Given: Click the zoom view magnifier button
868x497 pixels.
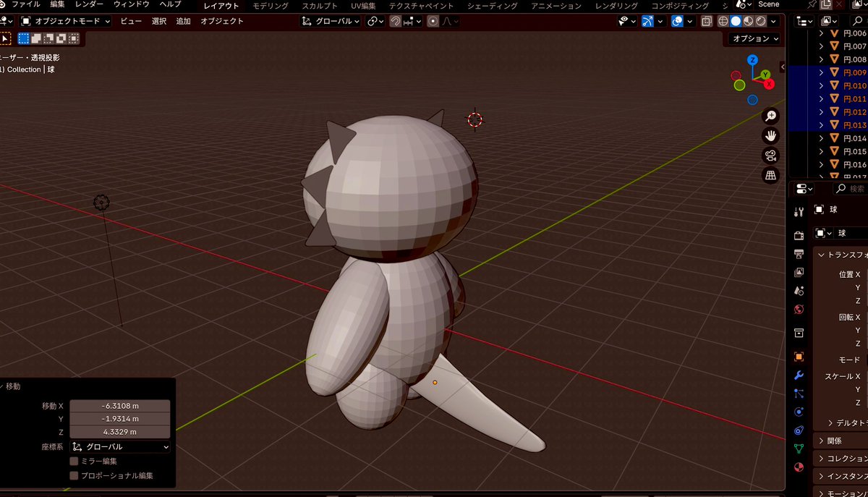Looking at the screenshot, I should click(770, 116).
